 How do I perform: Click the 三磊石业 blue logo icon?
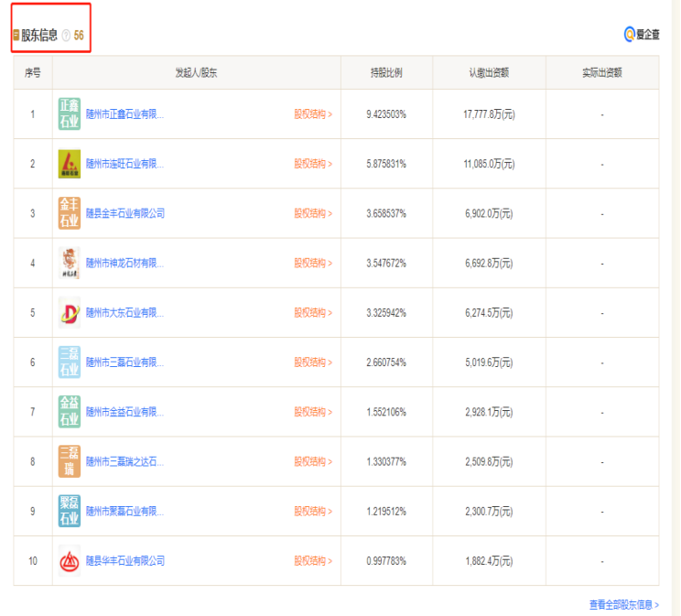coord(70,362)
